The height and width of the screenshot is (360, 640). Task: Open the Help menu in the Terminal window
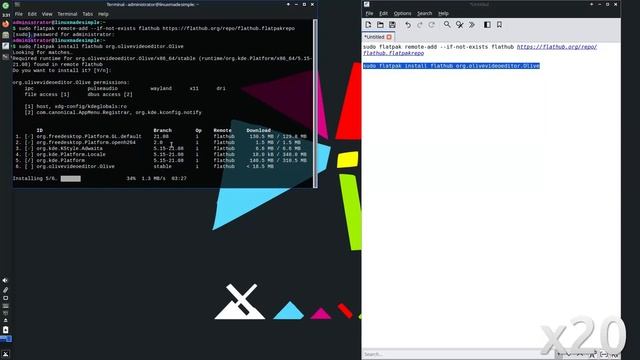point(103,14)
